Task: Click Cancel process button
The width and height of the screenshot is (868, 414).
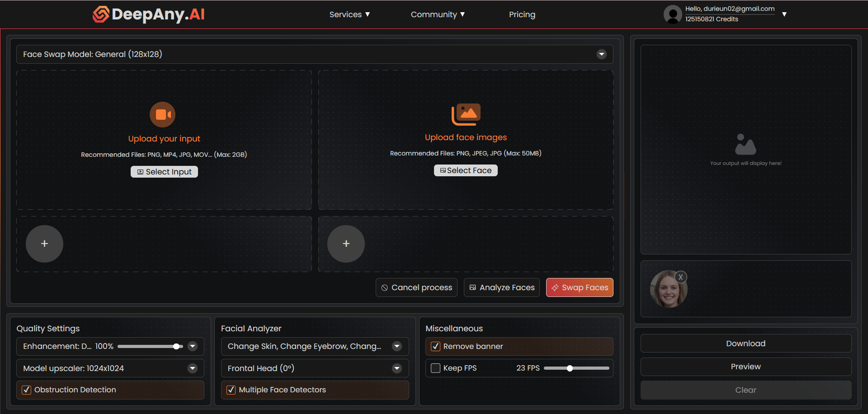Action: [x=416, y=287]
